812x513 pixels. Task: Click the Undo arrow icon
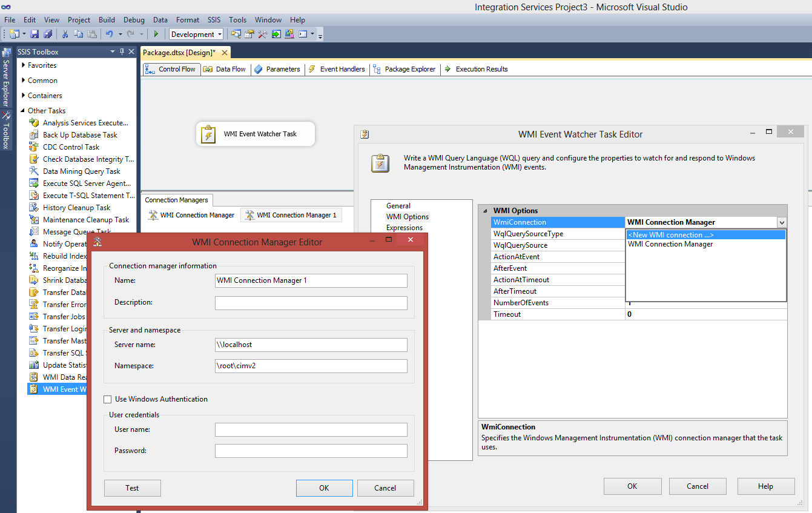point(110,34)
